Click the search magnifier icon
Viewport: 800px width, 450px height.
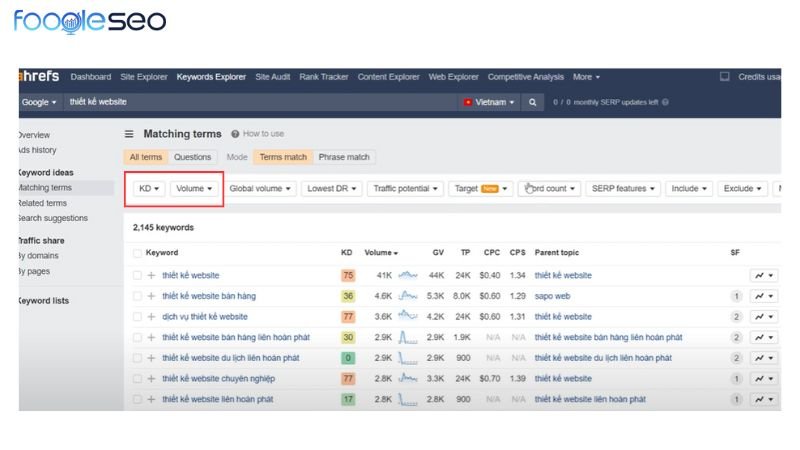532,102
